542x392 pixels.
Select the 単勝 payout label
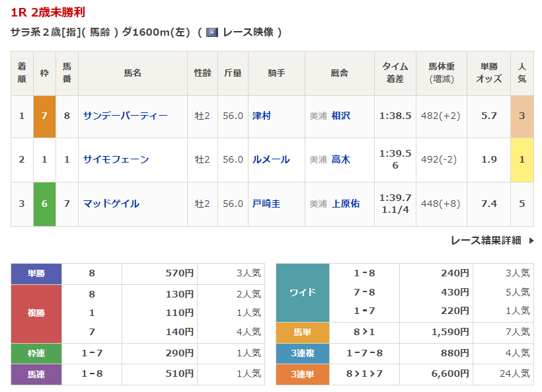coord(36,274)
